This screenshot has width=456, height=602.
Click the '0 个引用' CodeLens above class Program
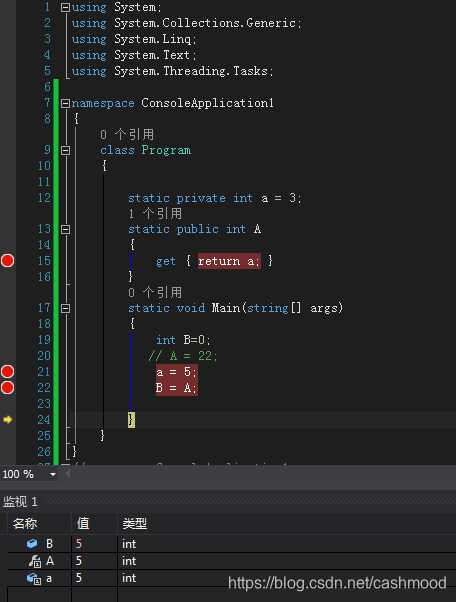click(x=127, y=134)
